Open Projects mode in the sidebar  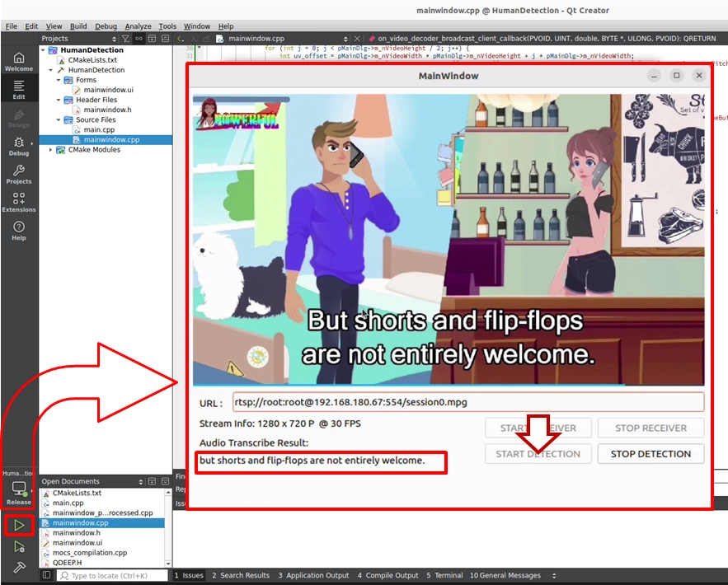pos(19,175)
